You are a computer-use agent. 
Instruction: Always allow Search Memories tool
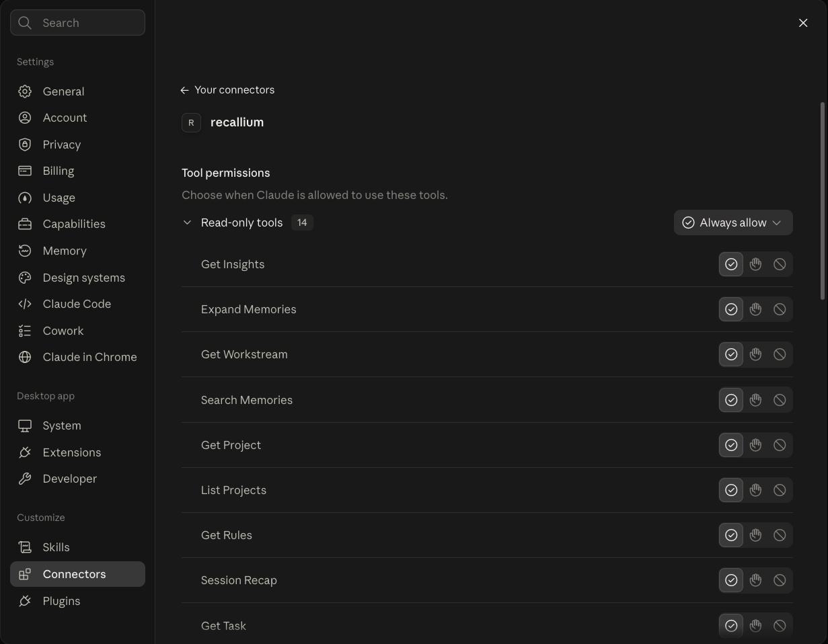[731, 400]
